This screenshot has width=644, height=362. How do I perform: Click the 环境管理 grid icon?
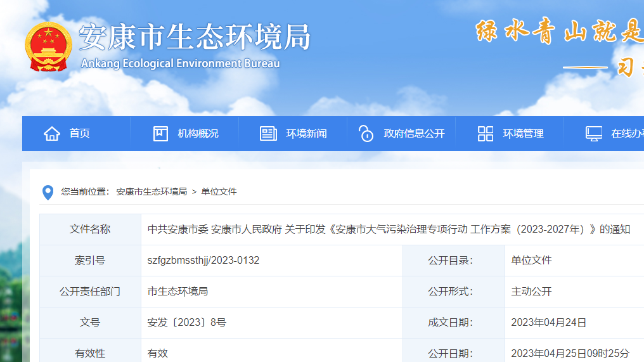tap(486, 134)
